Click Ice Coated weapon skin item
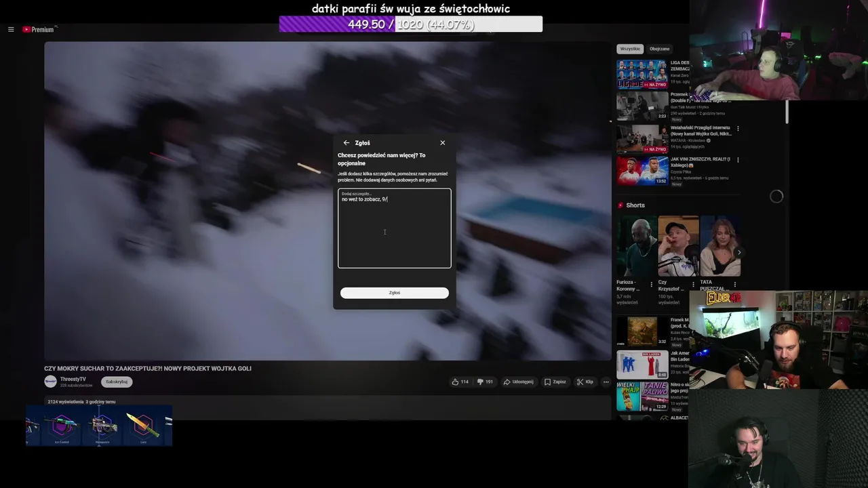The image size is (868, 488). pos(62,427)
